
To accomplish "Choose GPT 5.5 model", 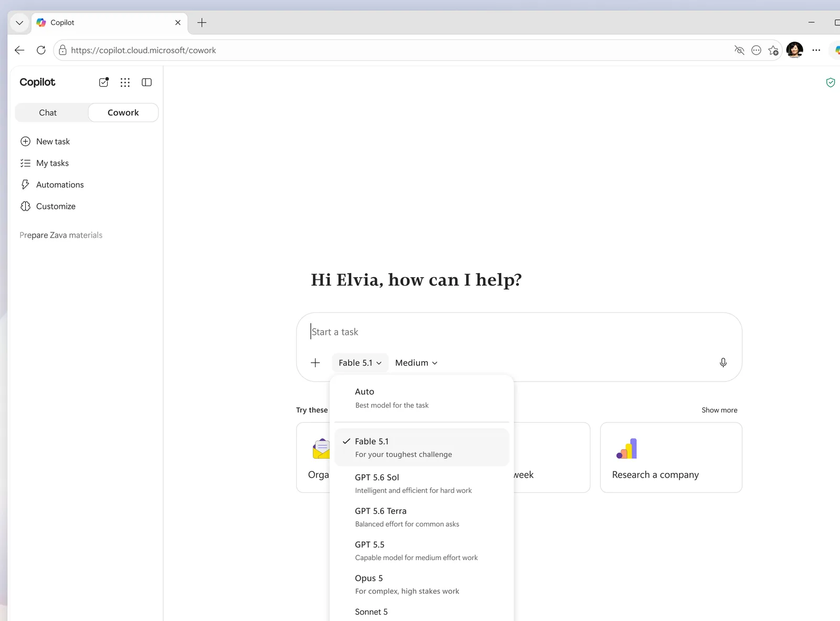I will (422, 551).
